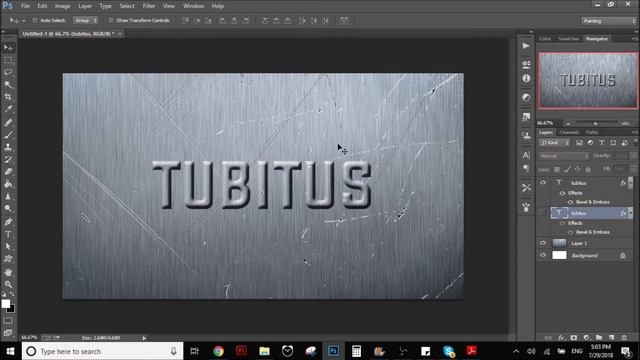The width and height of the screenshot is (640, 360).
Task: Show the highlighted tubitus layer visibility box
Action: (543, 213)
